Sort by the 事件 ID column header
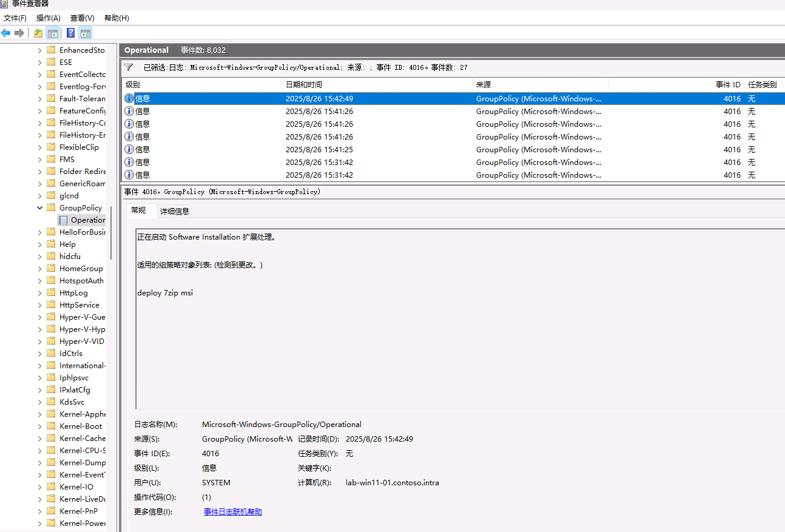 pos(676,85)
